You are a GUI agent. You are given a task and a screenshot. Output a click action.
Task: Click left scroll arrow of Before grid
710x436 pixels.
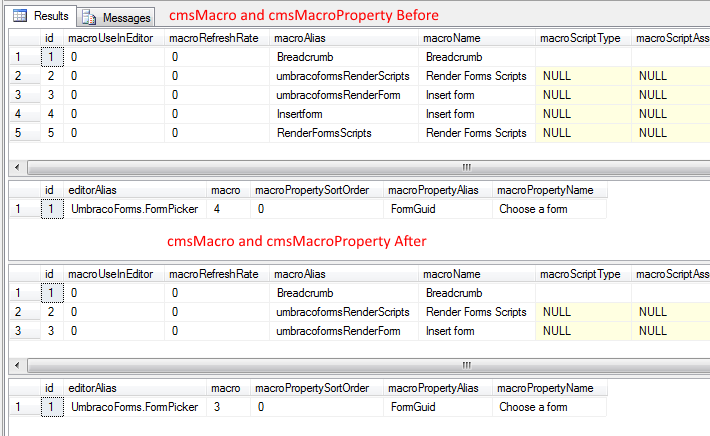[17, 168]
